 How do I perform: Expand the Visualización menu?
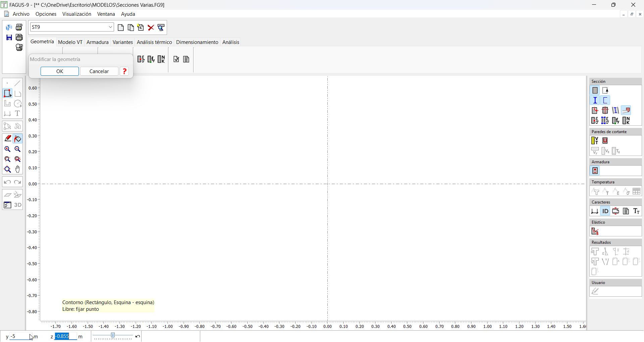[77, 14]
